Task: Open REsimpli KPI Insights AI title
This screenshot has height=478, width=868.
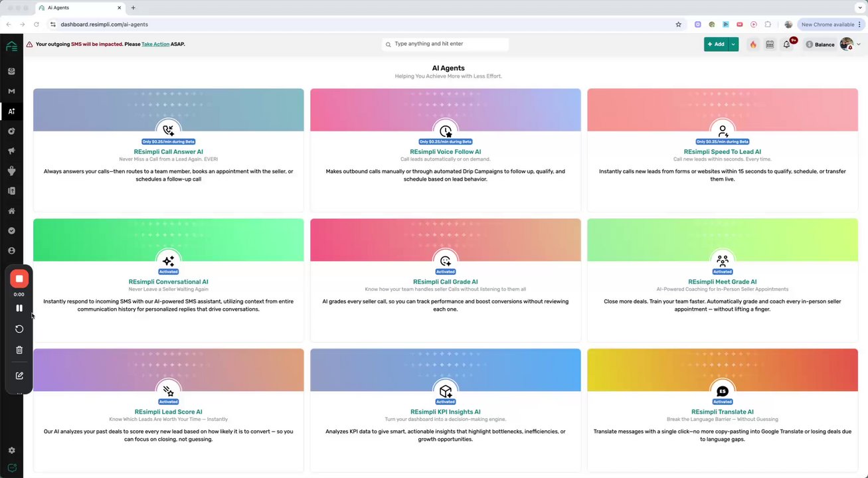Action: (446, 412)
